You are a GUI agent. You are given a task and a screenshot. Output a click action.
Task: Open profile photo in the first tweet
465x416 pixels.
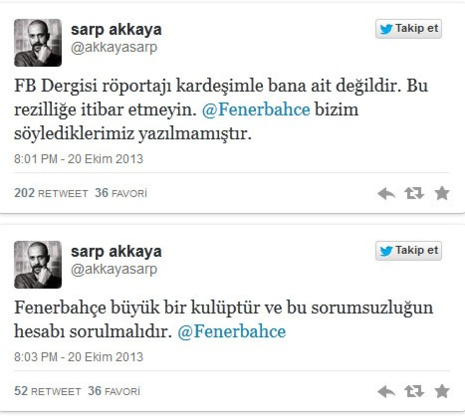38,43
